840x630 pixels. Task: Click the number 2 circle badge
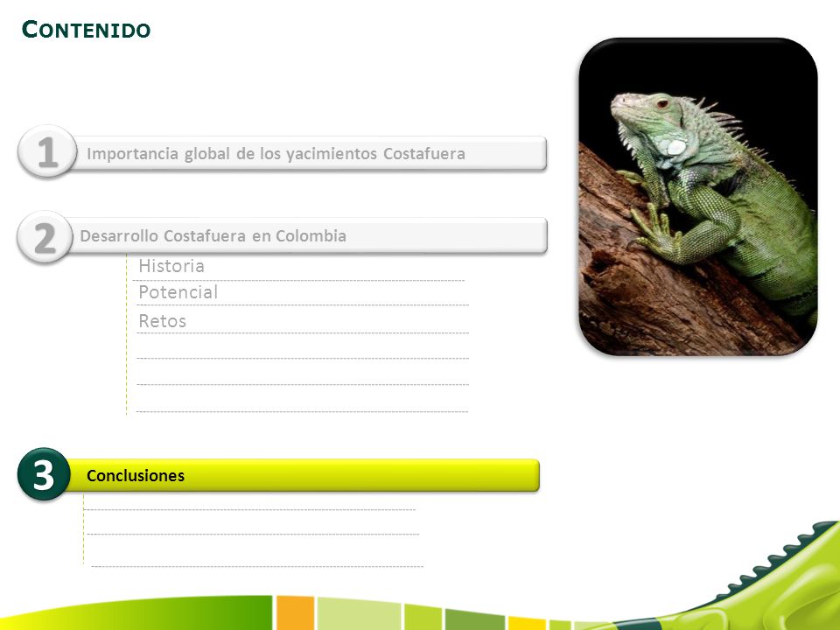click(45, 237)
